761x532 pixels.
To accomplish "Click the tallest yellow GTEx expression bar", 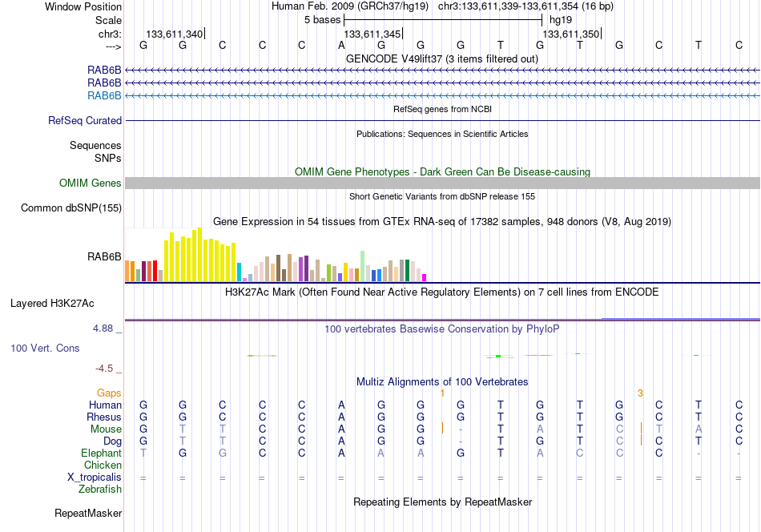I will pyautogui.click(x=199, y=254).
